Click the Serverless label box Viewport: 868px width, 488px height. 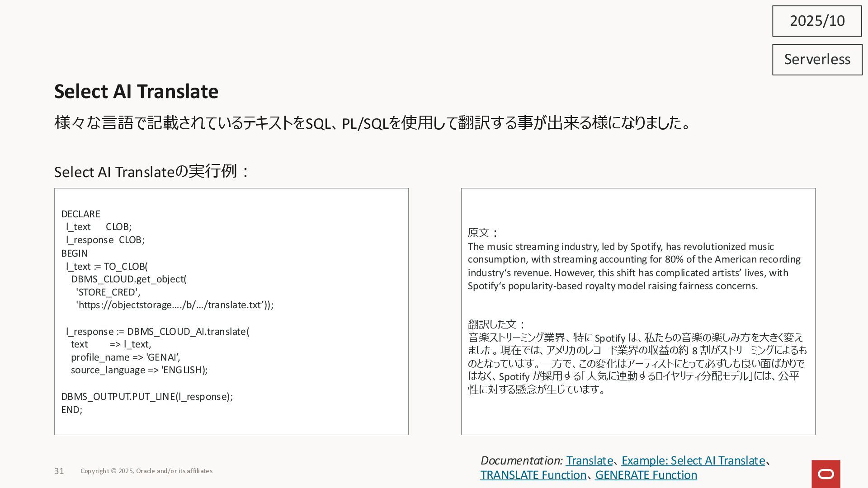click(x=816, y=59)
